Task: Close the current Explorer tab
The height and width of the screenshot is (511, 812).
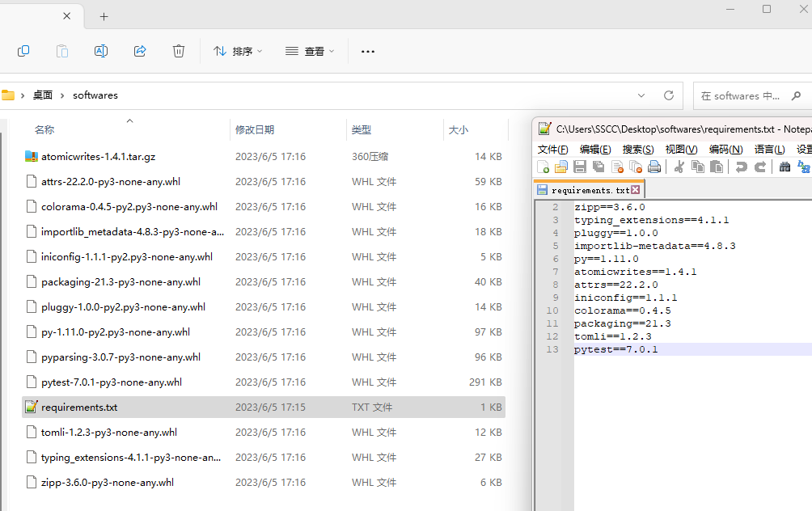Action: (x=67, y=16)
